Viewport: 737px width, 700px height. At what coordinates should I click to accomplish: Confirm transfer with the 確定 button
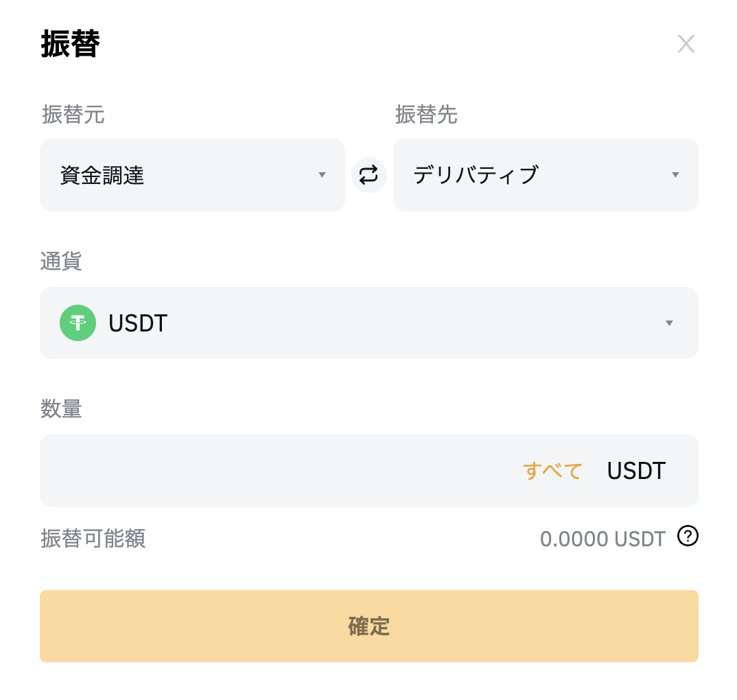pyautogui.click(x=369, y=626)
